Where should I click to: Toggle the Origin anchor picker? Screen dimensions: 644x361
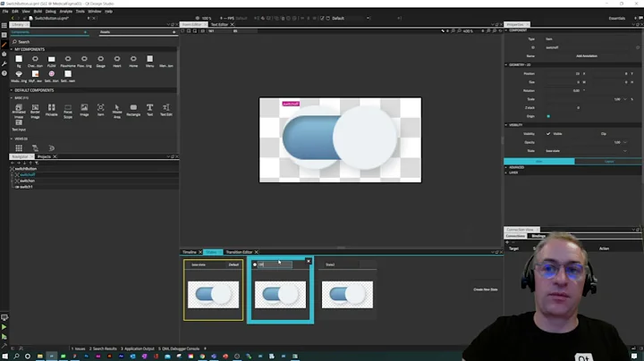click(x=548, y=116)
